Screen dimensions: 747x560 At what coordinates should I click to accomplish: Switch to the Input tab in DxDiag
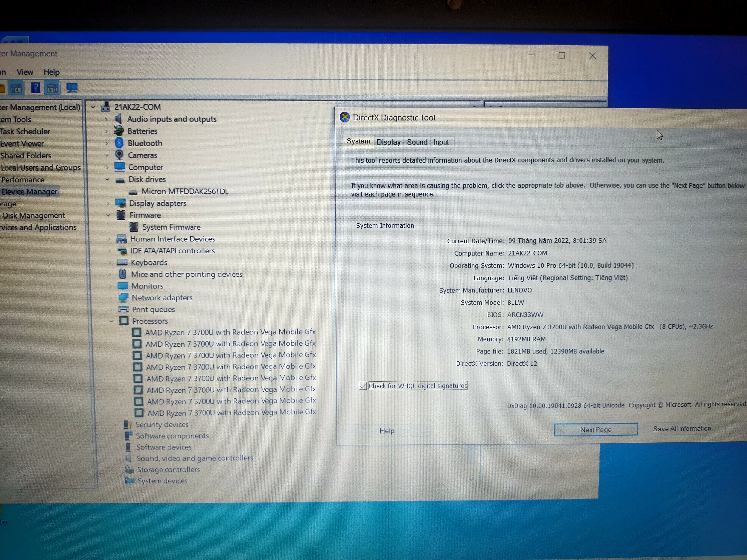pyautogui.click(x=441, y=142)
